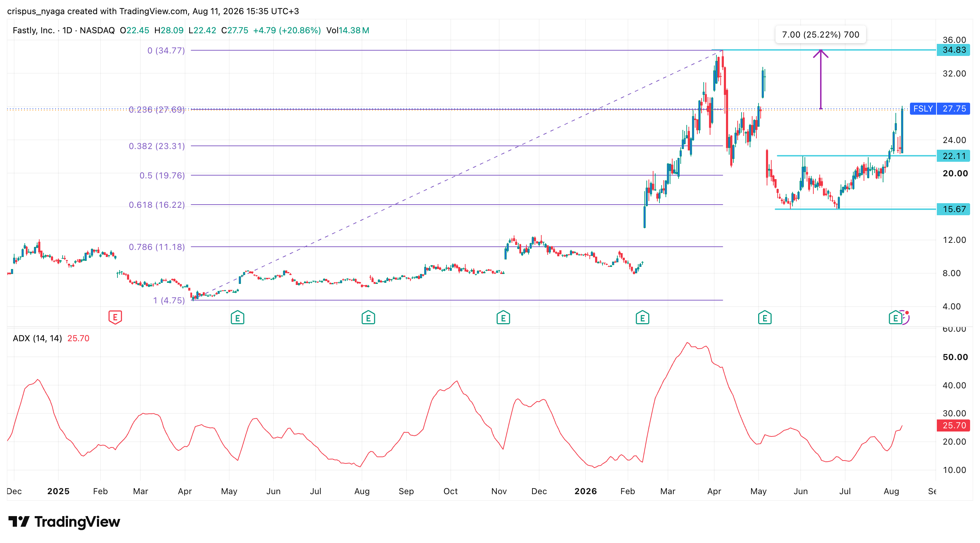Select Fibonacci label '0.5 (19.76)'
980x543 pixels.
(x=162, y=176)
